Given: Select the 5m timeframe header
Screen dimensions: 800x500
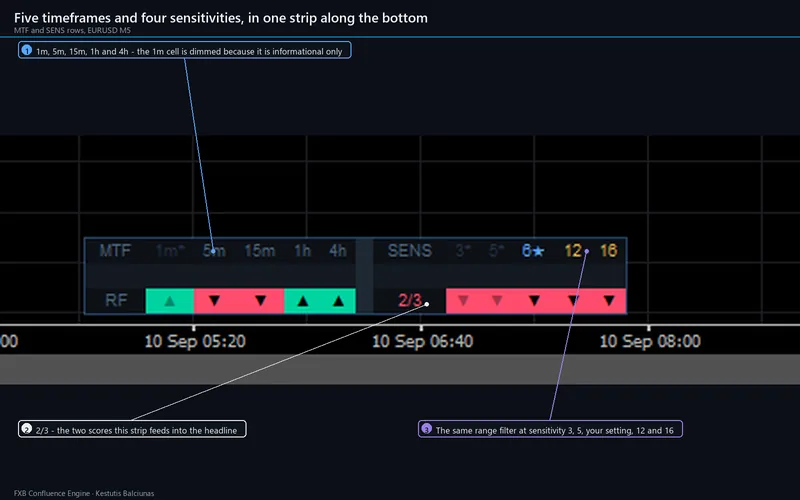Looking at the screenshot, I should coord(214,251).
